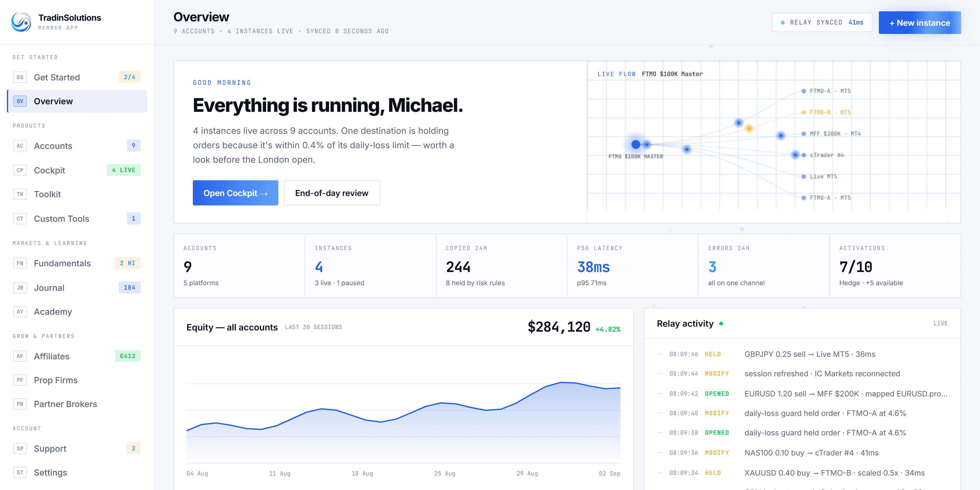Navigate to Toolkit
The height and width of the screenshot is (490, 980).
pyautogui.click(x=77, y=194)
